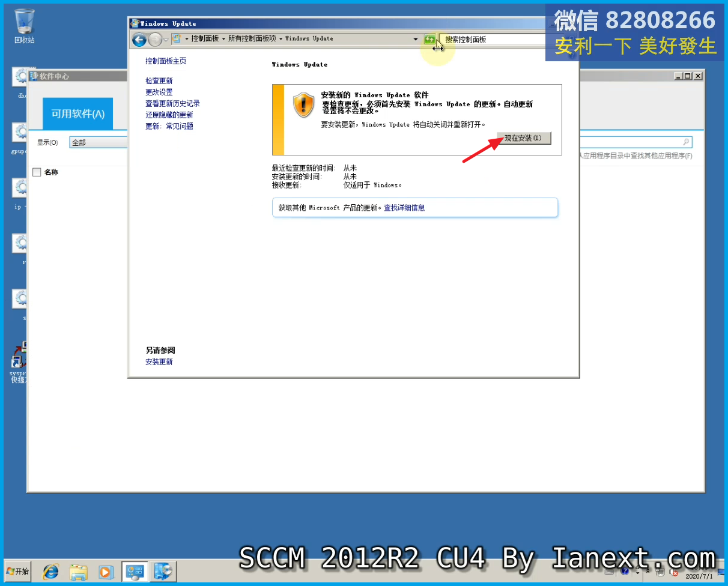Click the 控制面板 breadcrumb segment
The height and width of the screenshot is (586, 728).
point(205,38)
